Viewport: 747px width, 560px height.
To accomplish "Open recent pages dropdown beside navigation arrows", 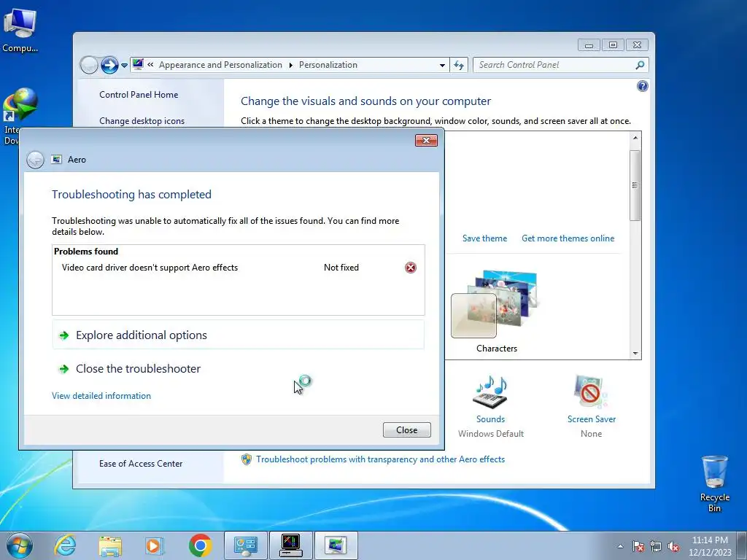I will point(124,65).
